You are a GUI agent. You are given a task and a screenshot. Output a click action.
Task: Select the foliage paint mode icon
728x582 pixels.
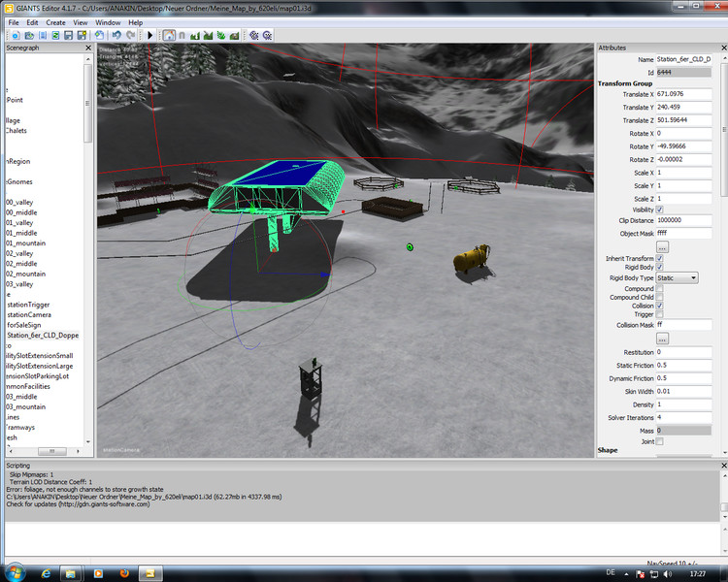pyautogui.click(x=221, y=35)
